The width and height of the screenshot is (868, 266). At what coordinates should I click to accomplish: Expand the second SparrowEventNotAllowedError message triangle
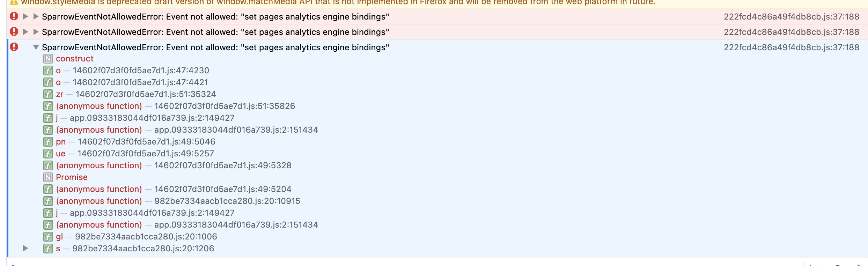[36, 32]
